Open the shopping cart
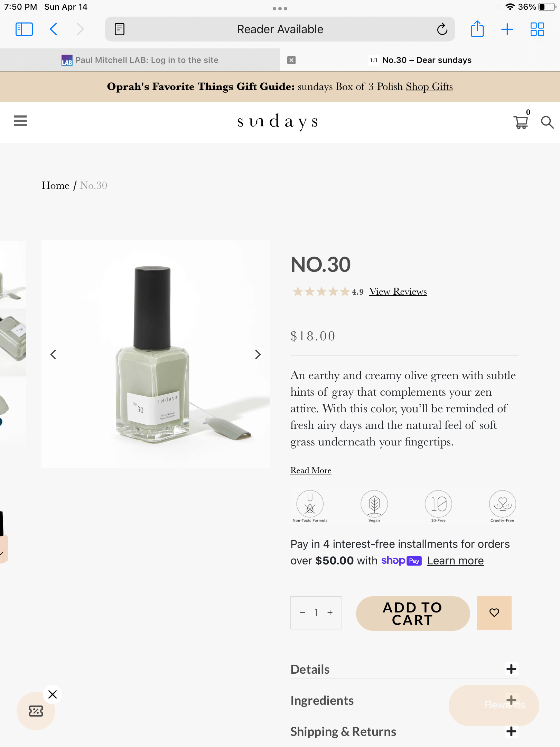The width and height of the screenshot is (560, 747). tap(521, 122)
